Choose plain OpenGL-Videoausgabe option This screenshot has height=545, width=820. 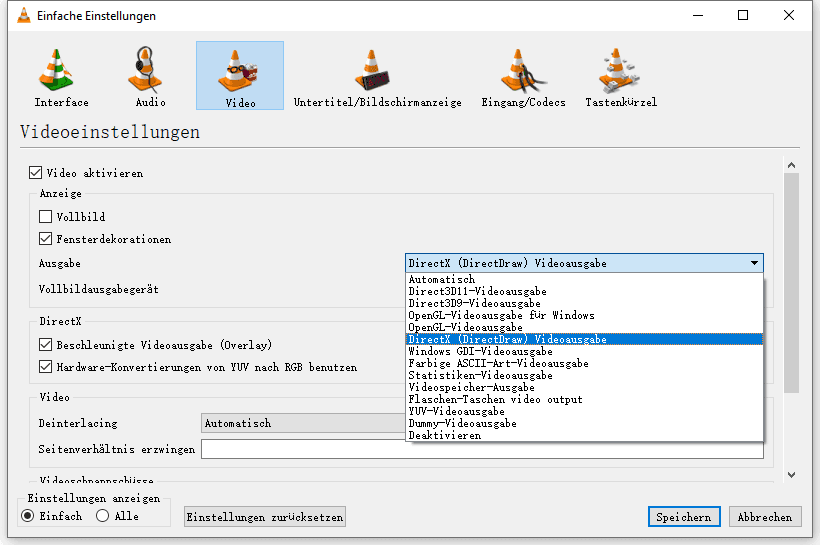pyautogui.click(x=584, y=327)
